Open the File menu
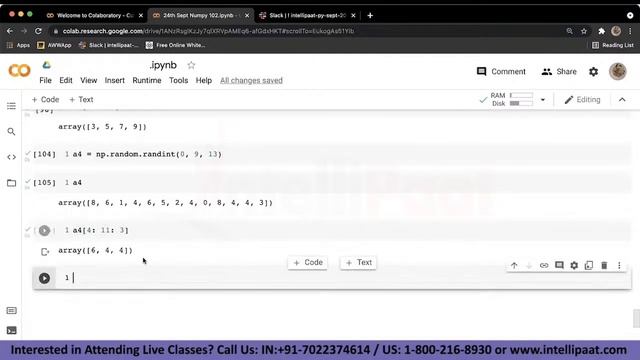This screenshot has height=360, width=640. tap(45, 80)
